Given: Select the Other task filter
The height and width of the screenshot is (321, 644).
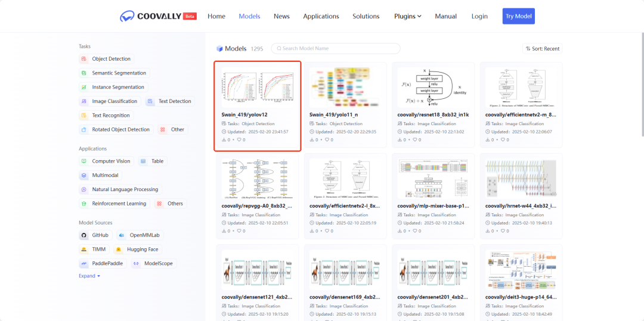Looking at the screenshot, I should (x=172, y=130).
